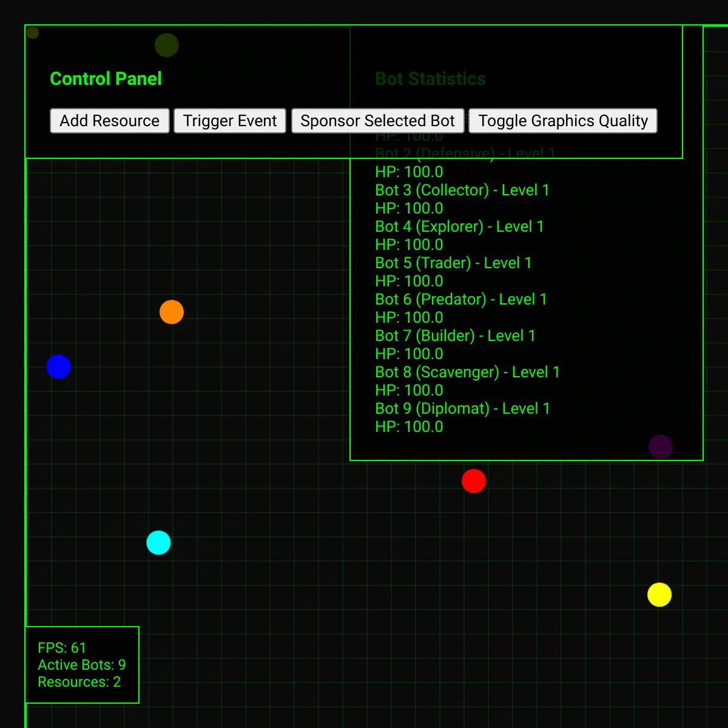Click the Bot 7 (Builder) row
This screenshot has width=728, height=728.
point(455,335)
